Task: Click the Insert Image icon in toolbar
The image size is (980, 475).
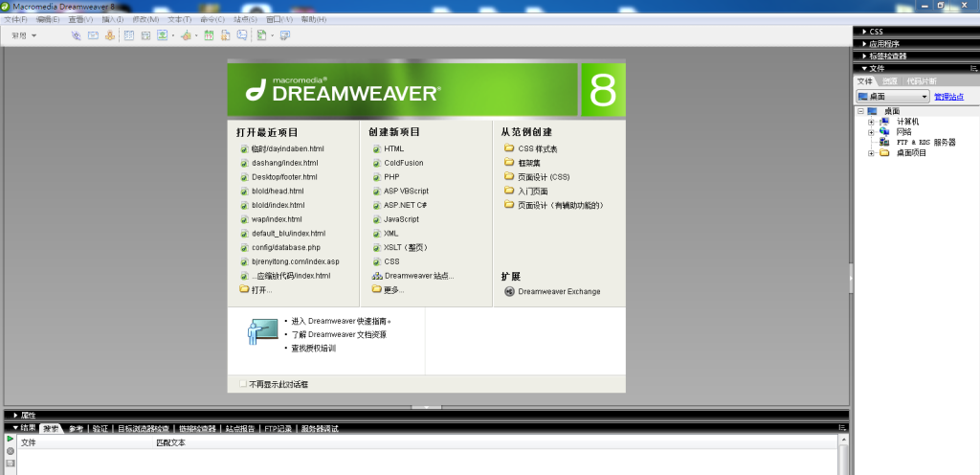Action: [163, 35]
